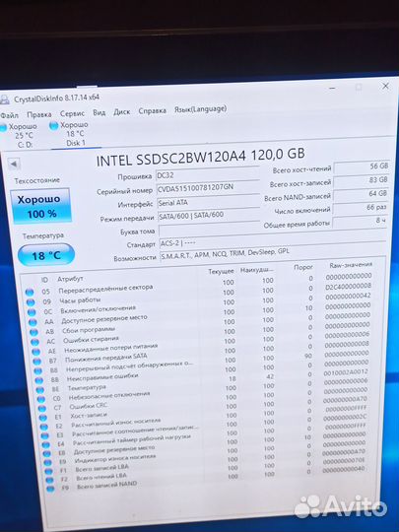Viewport: 399px width, 532px height.
Task: Click the host reads value 56 GB
Action: (x=362, y=166)
